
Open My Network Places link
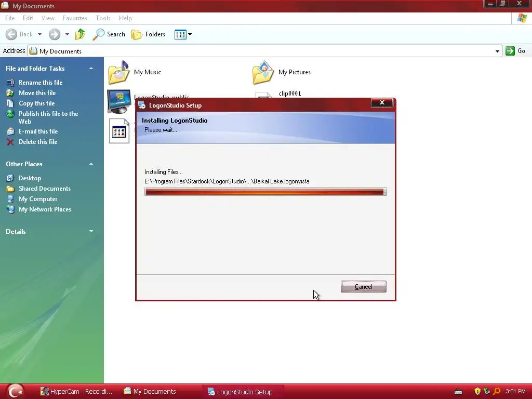point(45,210)
